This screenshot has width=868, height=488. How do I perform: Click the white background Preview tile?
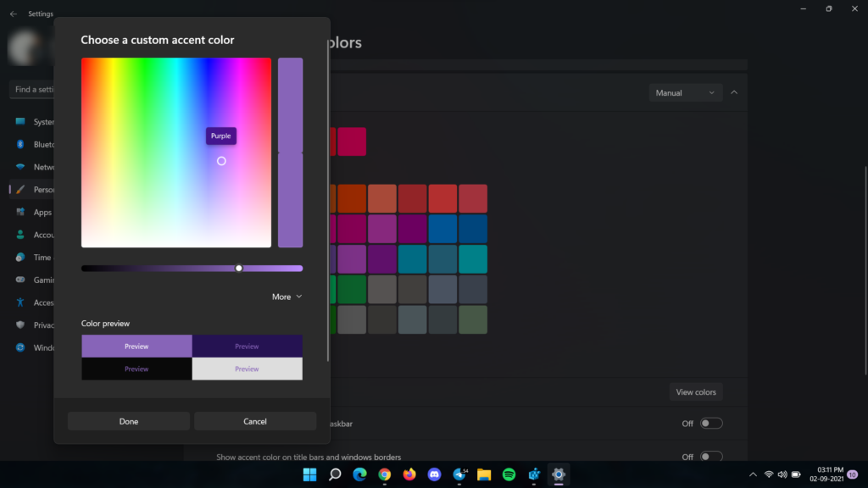coord(247,369)
